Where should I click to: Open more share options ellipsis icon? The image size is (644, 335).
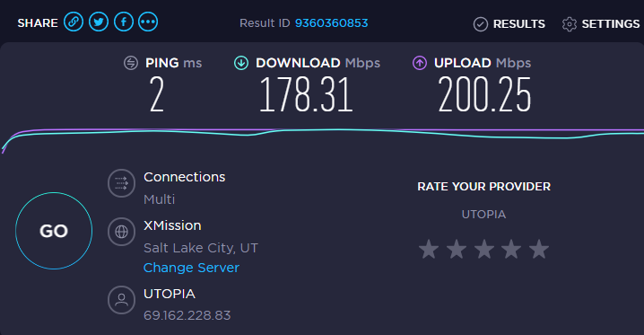[148, 22]
